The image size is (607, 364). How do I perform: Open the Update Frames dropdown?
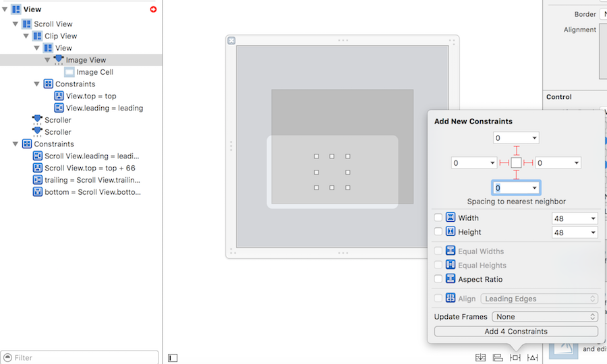click(545, 317)
